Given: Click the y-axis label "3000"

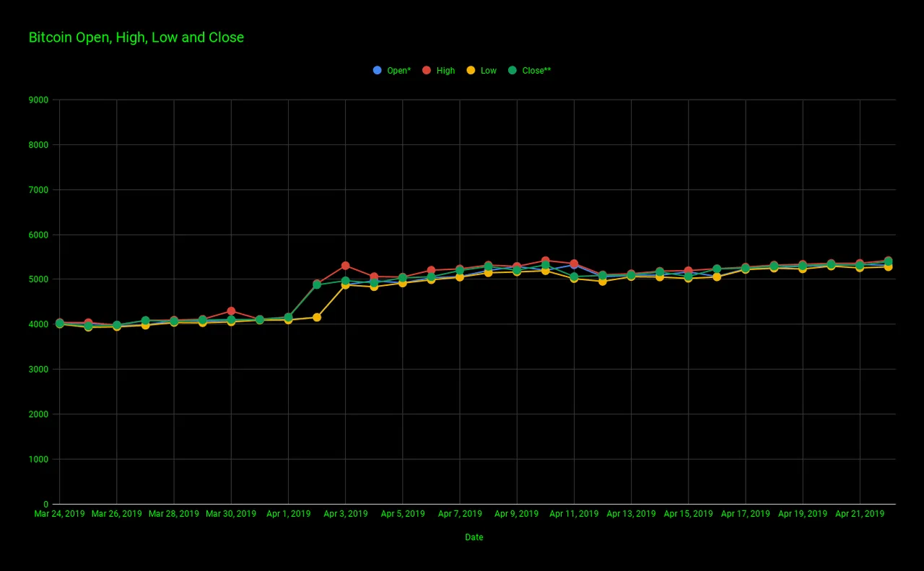Looking at the screenshot, I should (x=39, y=370).
